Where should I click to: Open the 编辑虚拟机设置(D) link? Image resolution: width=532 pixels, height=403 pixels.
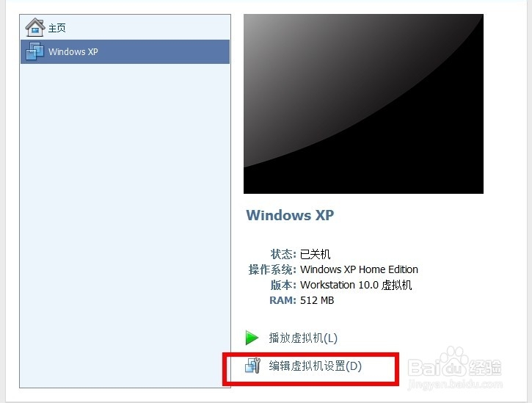[x=316, y=366]
